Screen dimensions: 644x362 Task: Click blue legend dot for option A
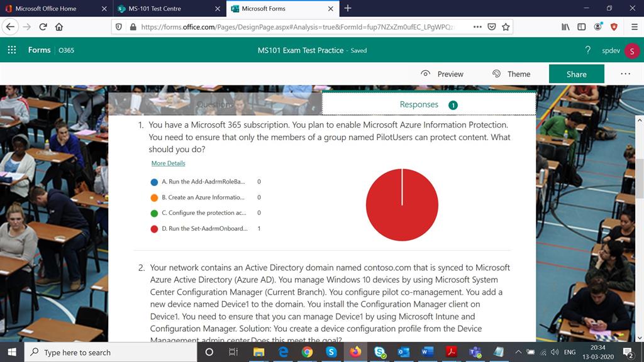click(155, 182)
